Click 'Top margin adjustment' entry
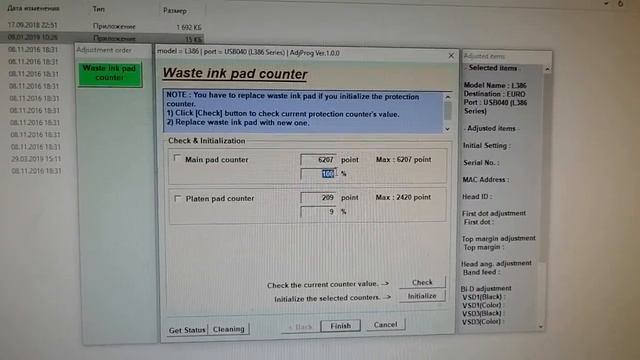 498,238
